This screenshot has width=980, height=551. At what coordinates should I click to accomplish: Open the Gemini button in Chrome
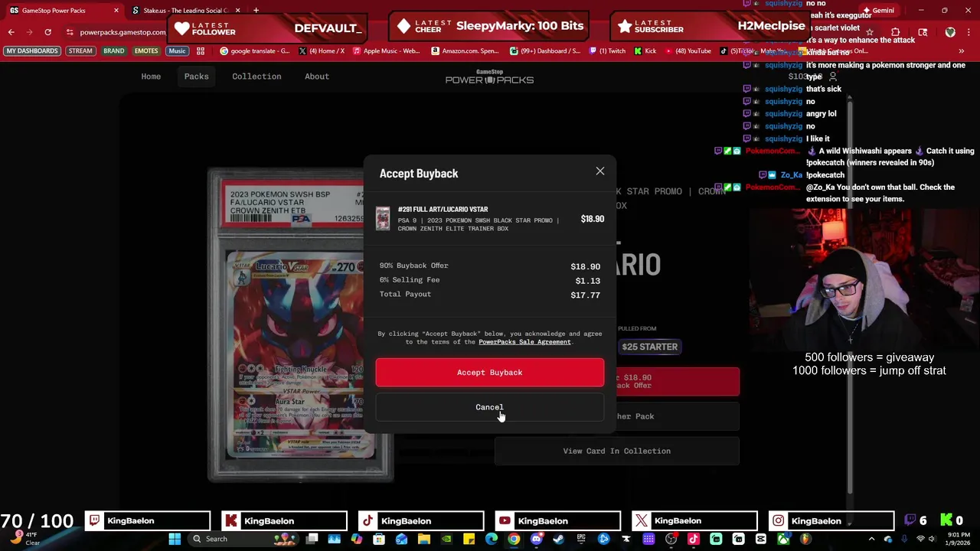[879, 11]
